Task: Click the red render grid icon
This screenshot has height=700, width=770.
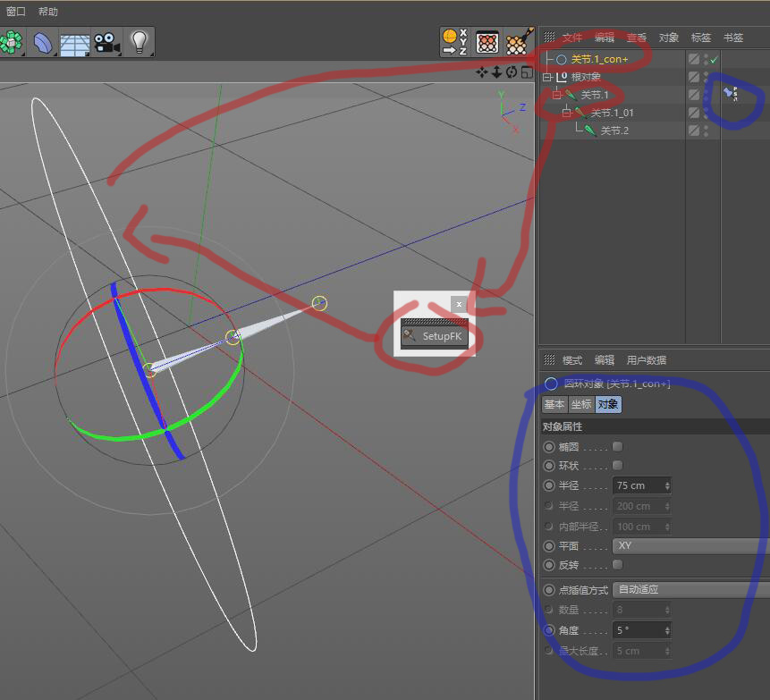Action: tap(487, 41)
